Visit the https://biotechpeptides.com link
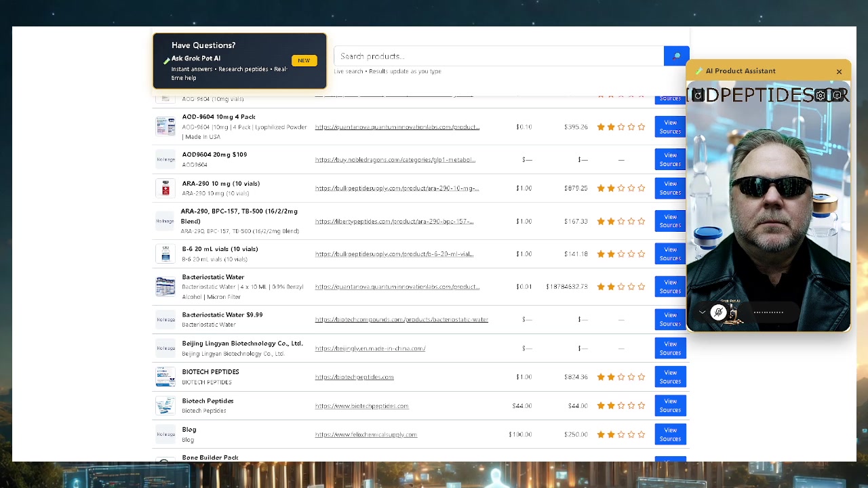Viewport: 868px width, 488px height. (354, 377)
